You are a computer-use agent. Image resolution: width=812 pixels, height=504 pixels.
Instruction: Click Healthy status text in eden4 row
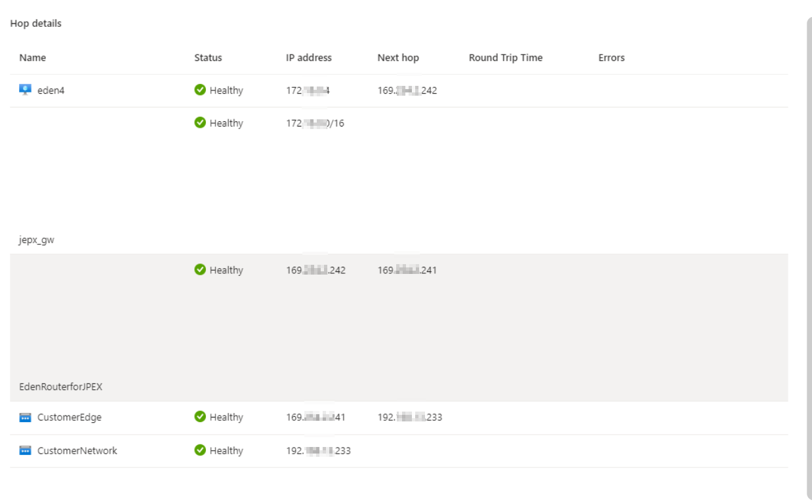tap(226, 90)
